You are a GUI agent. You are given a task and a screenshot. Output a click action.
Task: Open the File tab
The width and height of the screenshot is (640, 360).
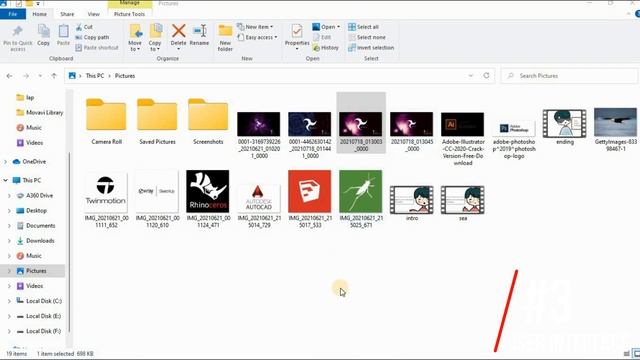(x=13, y=14)
